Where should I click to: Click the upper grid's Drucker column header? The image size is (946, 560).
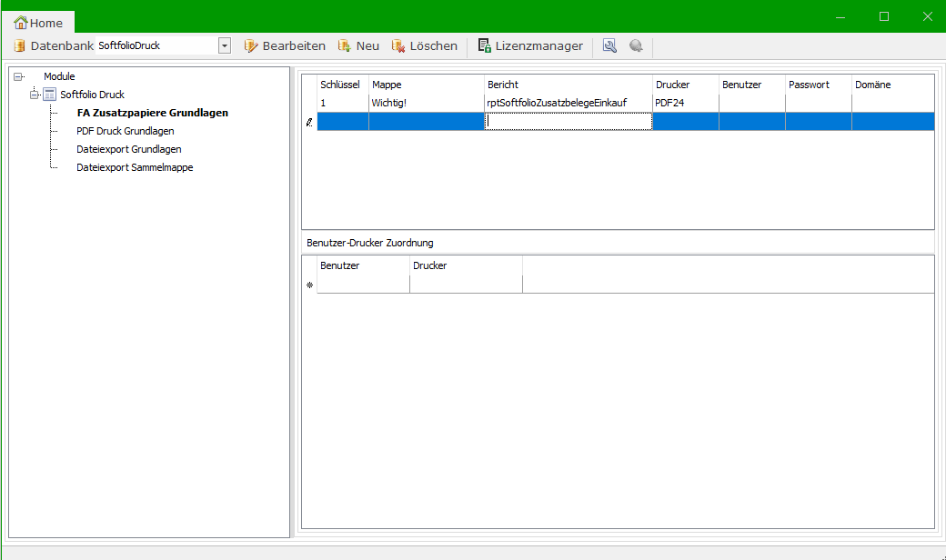pyautogui.click(x=686, y=85)
